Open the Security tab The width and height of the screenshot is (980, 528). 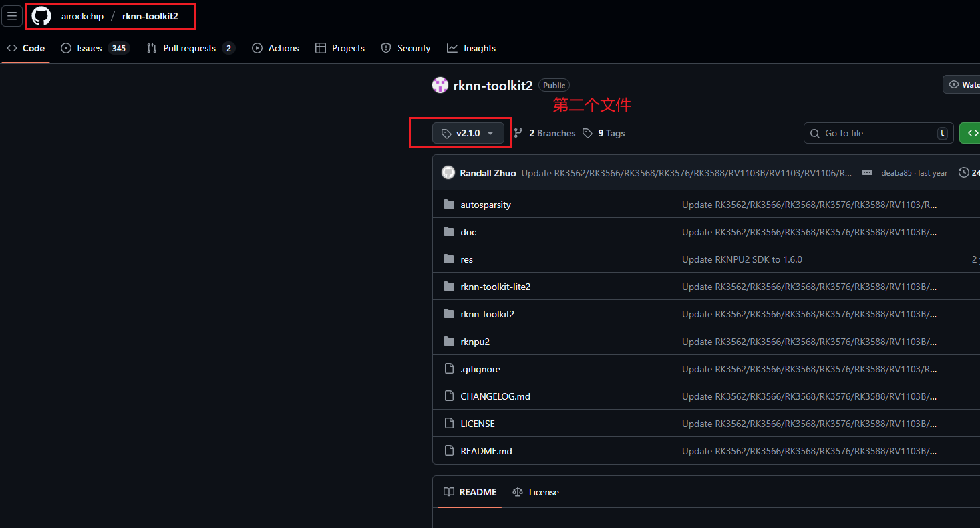(x=405, y=48)
